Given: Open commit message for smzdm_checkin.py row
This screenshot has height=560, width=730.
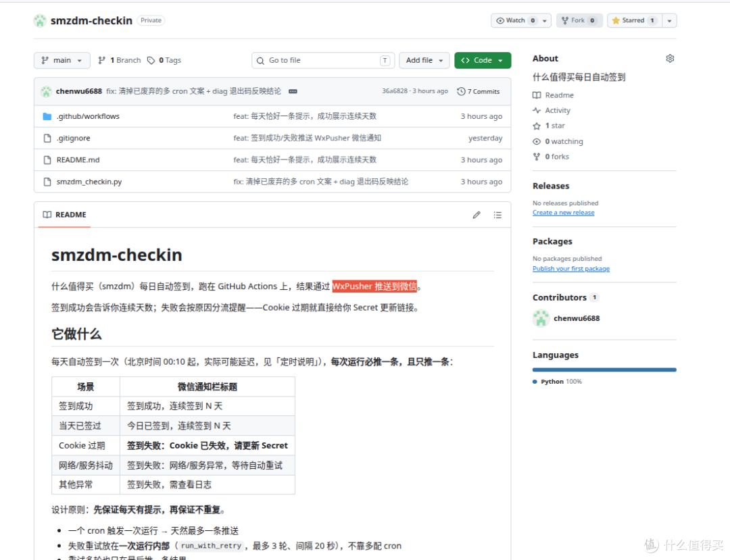Looking at the screenshot, I should [x=321, y=182].
